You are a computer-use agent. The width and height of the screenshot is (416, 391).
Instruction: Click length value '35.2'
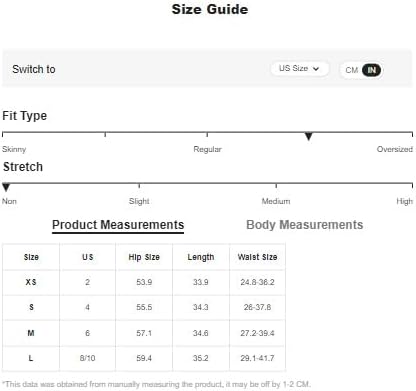tap(201, 358)
